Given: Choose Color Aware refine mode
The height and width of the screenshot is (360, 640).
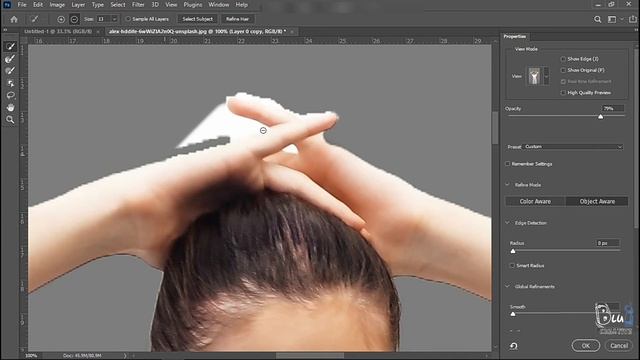Looking at the screenshot, I should (535, 201).
